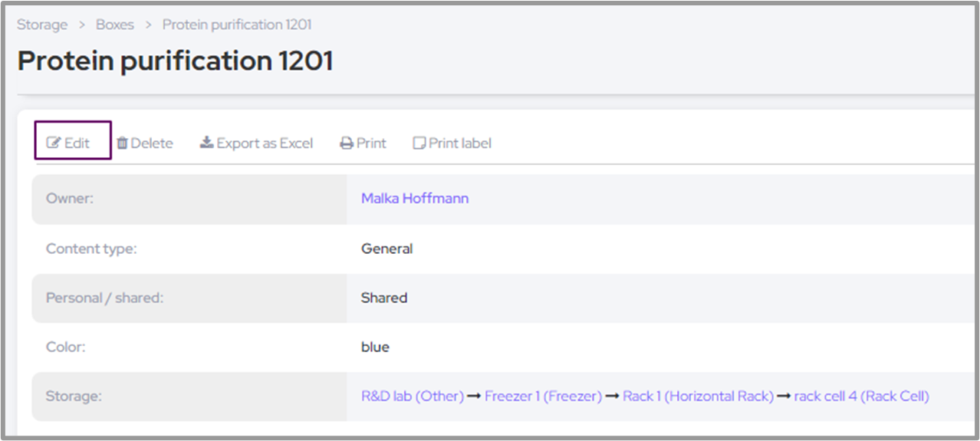This screenshot has width=980, height=441.
Task: Click the Export as Excel download icon
Action: point(206,143)
